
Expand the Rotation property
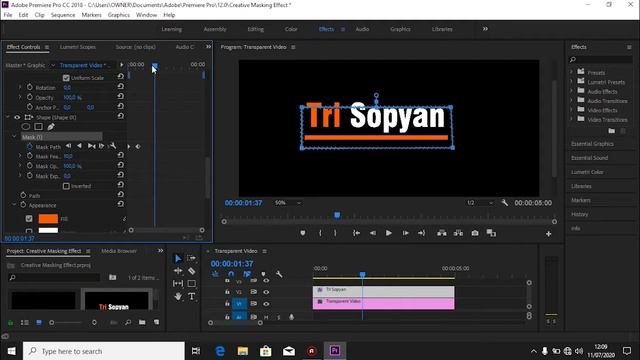click(20, 87)
